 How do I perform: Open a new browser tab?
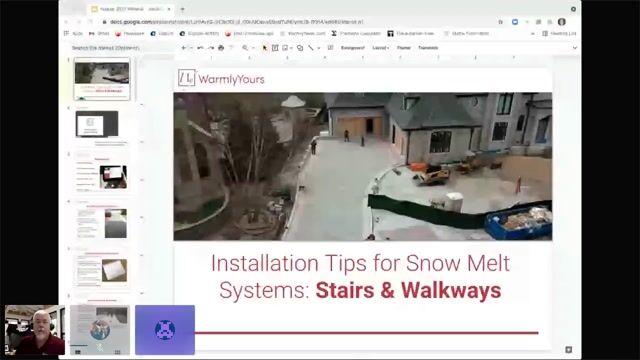(x=182, y=9)
